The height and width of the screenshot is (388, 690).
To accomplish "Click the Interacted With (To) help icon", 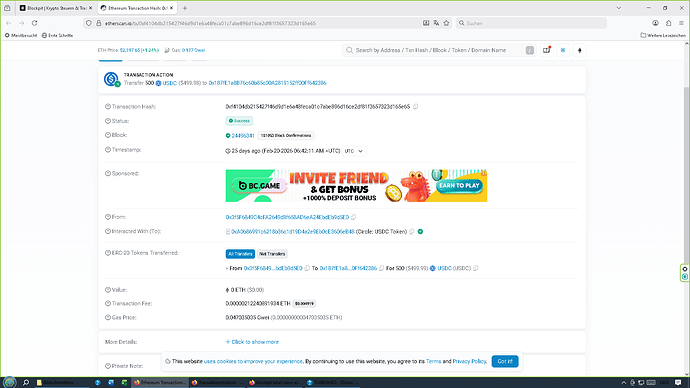I will tap(108, 231).
